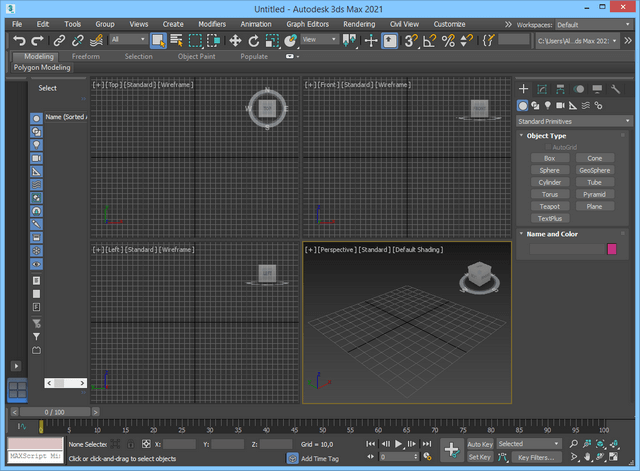
Task: Open the Modifiers menu
Action: click(x=211, y=23)
